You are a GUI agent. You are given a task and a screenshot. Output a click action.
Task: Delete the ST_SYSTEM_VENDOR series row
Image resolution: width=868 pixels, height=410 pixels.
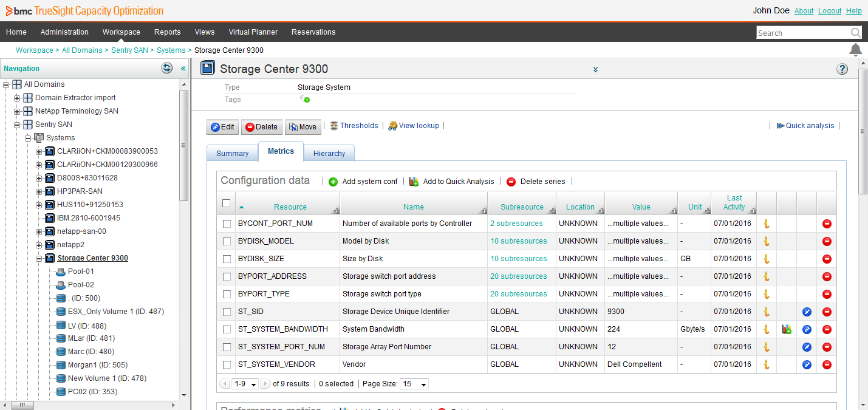pos(826,364)
